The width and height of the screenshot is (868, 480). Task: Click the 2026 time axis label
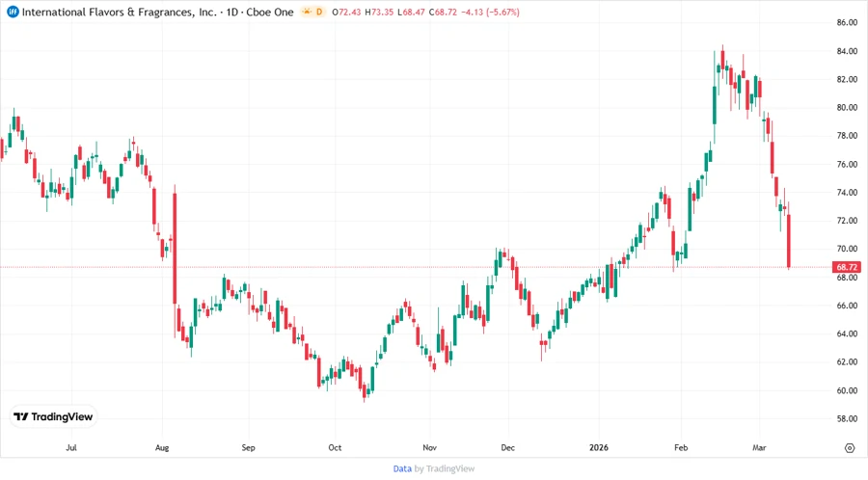click(598, 448)
